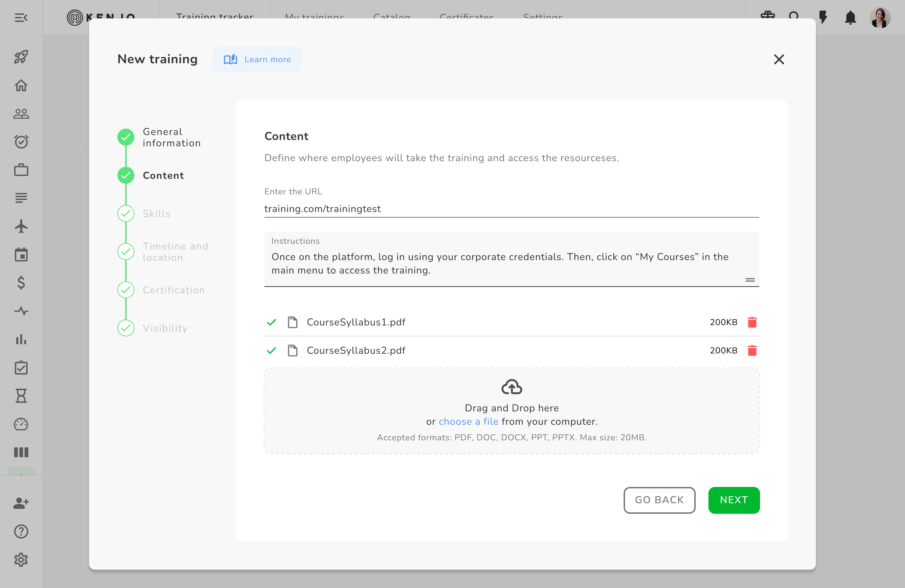This screenshot has width=905, height=588.
Task: Click the notifications bell icon
Action: tap(850, 17)
